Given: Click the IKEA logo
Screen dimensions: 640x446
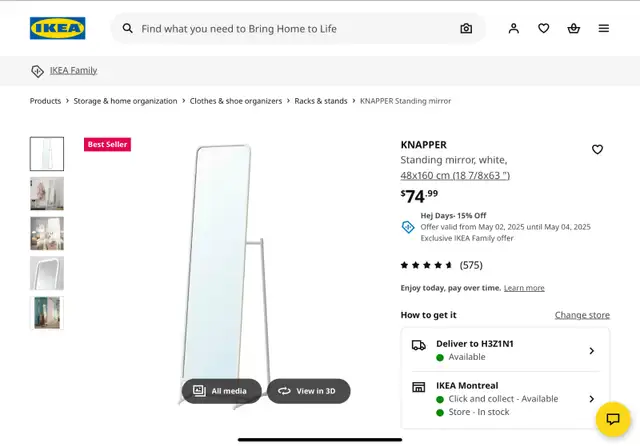Looking at the screenshot, I should [x=58, y=28].
